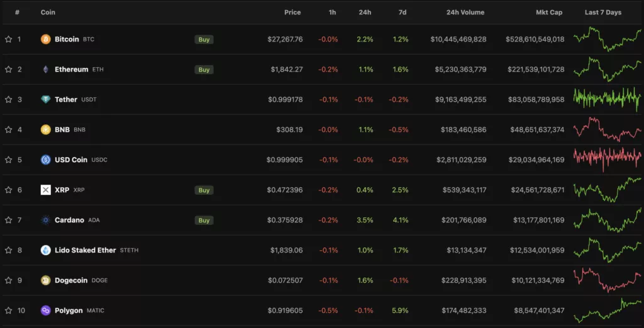The image size is (644, 328).
Task: Star Cardano in the watchlist
Action: pyautogui.click(x=8, y=220)
